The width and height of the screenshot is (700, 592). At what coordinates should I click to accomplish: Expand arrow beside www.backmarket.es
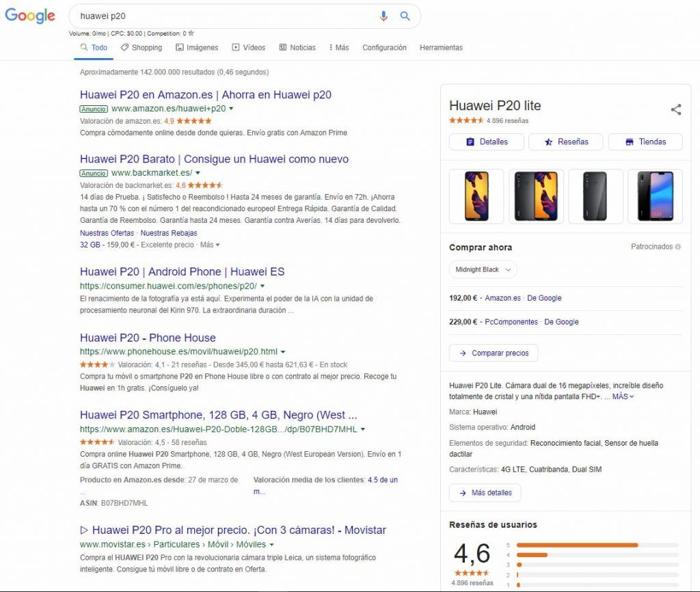pyautogui.click(x=198, y=173)
